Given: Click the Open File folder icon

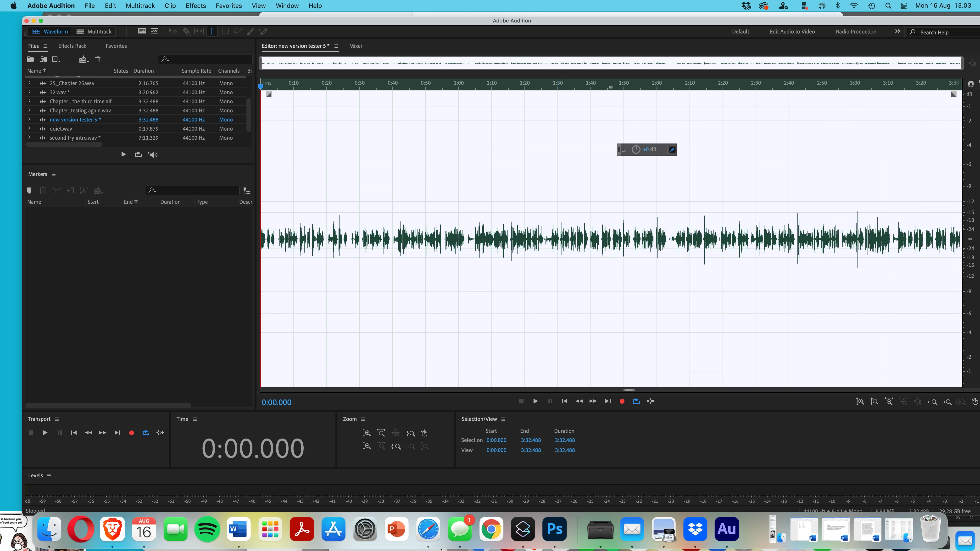Looking at the screenshot, I should coord(31,59).
